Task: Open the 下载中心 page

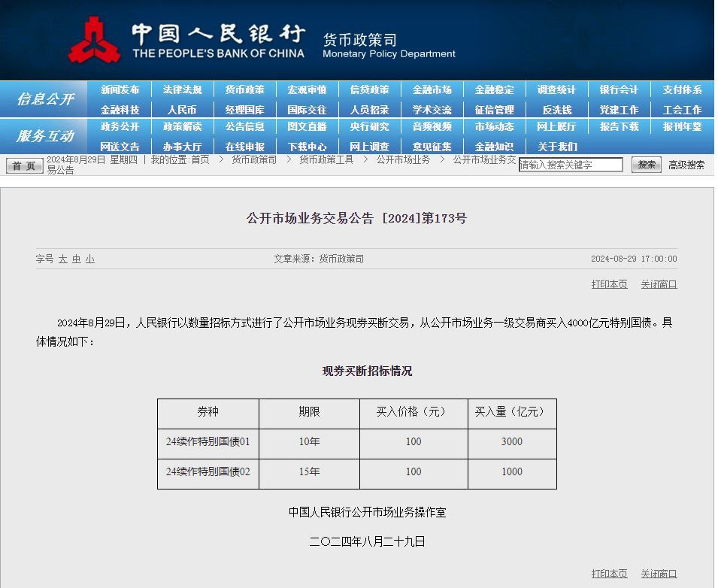Action: [x=307, y=147]
